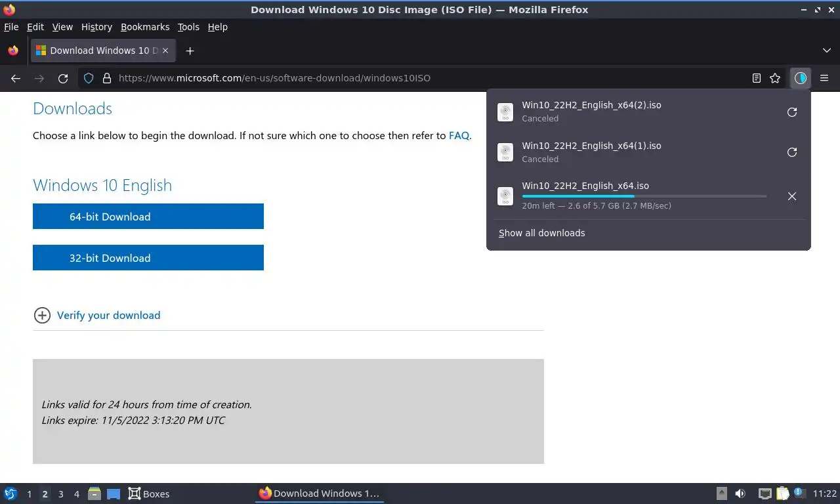The height and width of the screenshot is (504, 840).
Task: Open the Bookmarks menu
Action: click(145, 27)
